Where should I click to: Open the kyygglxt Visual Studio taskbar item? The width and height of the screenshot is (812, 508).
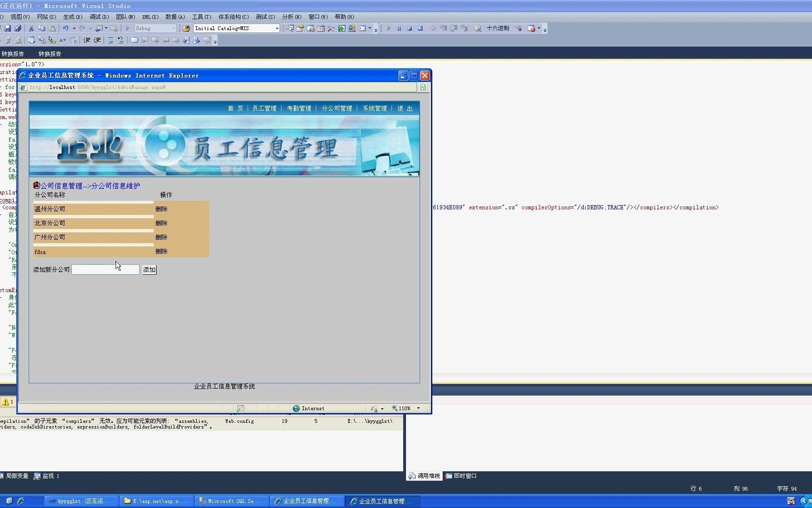click(x=81, y=501)
